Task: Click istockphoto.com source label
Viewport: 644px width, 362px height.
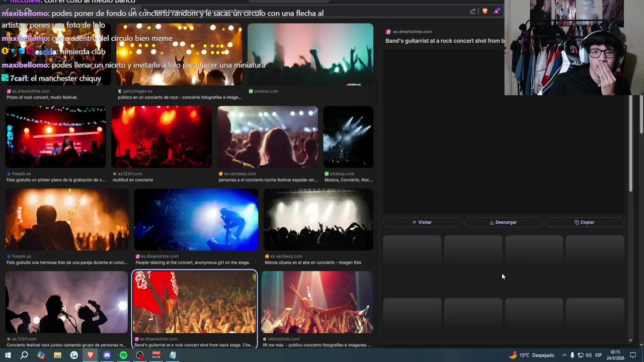Action: point(283,339)
